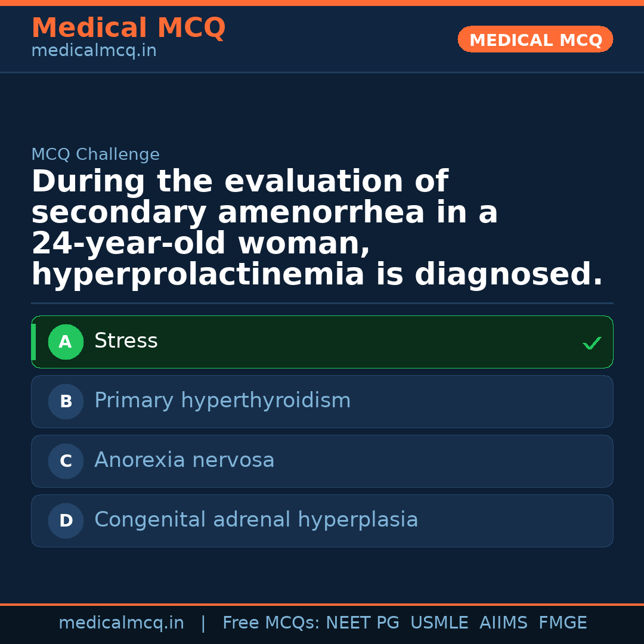The image size is (644, 644).
Task: Click the letter A circle badge
Action: pos(66,342)
